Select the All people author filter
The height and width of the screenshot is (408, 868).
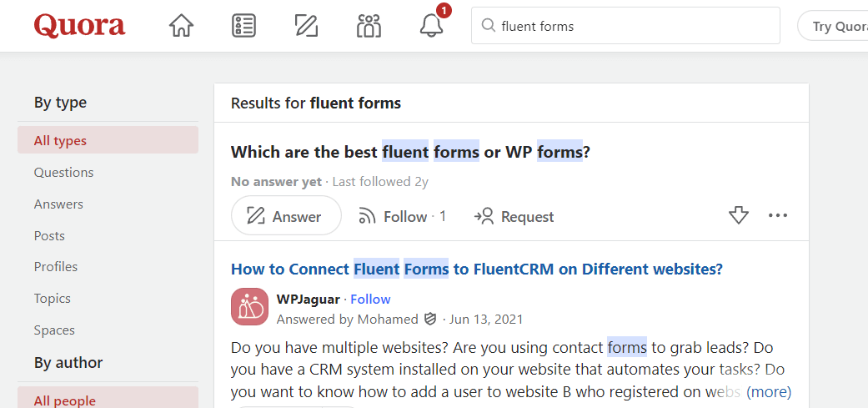pyautogui.click(x=108, y=399)
